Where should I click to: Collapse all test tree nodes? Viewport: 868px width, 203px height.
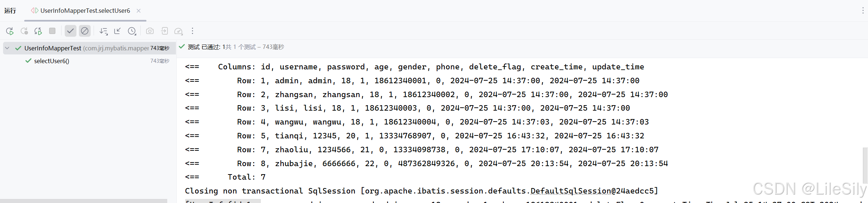pos(117,31)
